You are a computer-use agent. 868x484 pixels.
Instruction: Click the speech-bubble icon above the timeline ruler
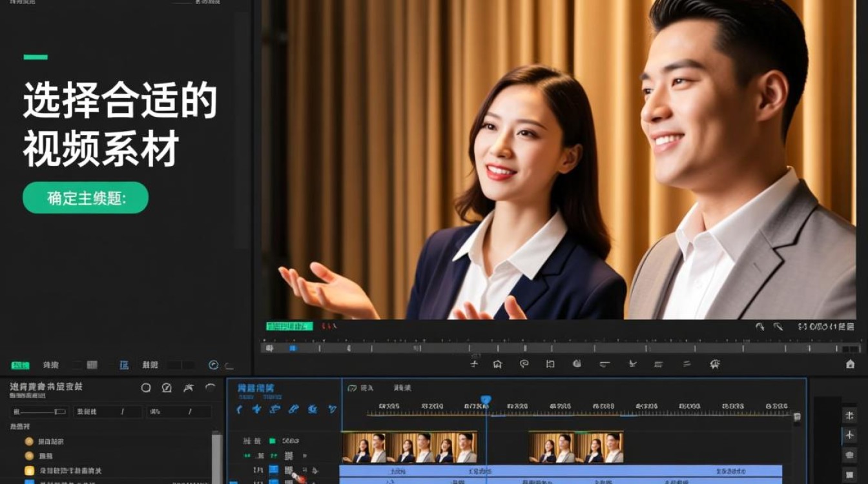click(352, 388)
